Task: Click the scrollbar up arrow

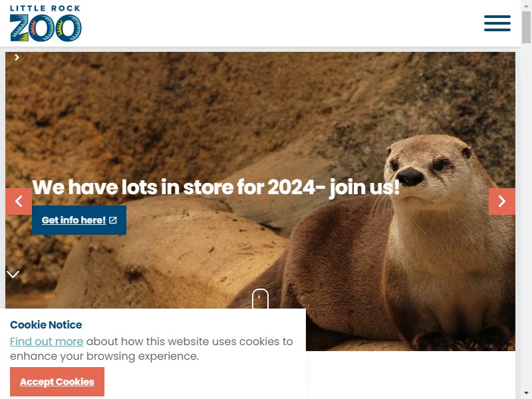Action: click(x=526, y=5)
